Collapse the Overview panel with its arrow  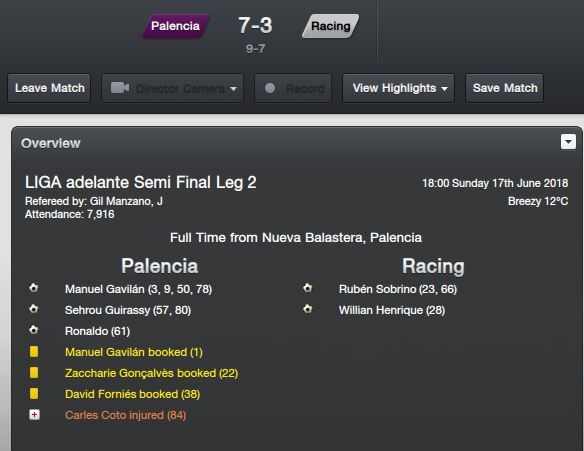[568, 142]
